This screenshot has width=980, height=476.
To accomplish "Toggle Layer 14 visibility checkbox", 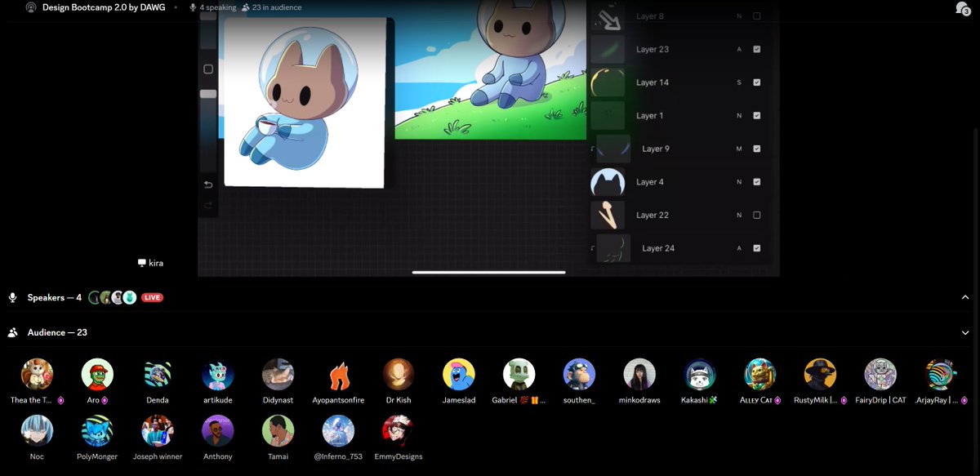I will click(x=756, y=82).
